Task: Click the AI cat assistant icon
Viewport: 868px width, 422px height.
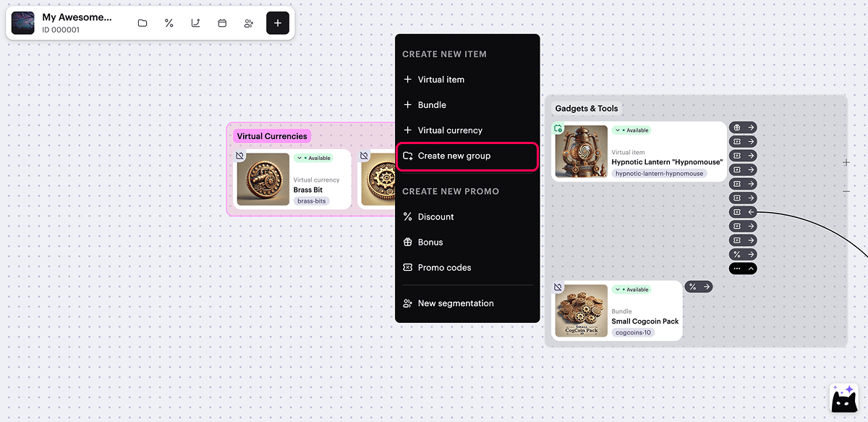Action: click(843, 399)
